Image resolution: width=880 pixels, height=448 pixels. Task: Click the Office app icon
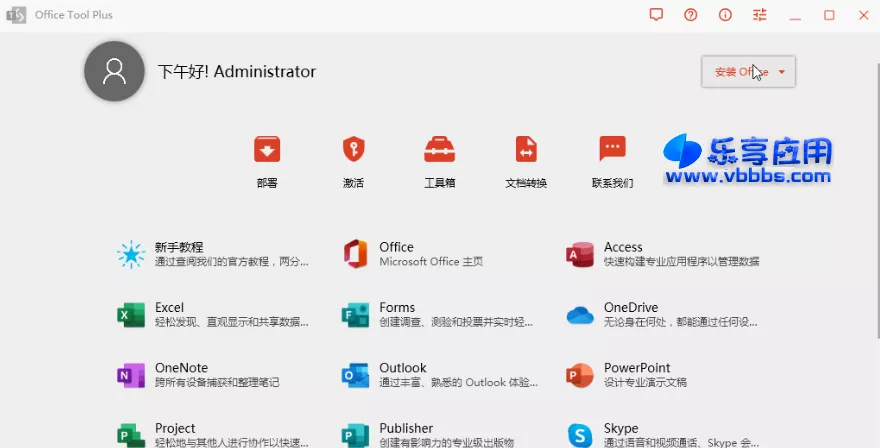356,254
